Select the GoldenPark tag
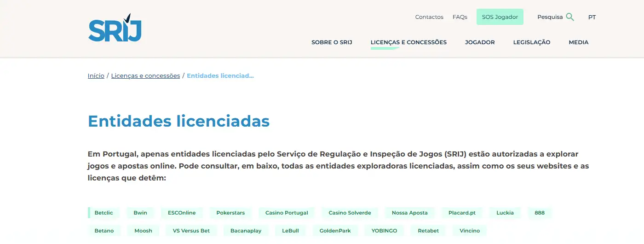The height and width of the screenshot is (244, 644). coord(335,231)
